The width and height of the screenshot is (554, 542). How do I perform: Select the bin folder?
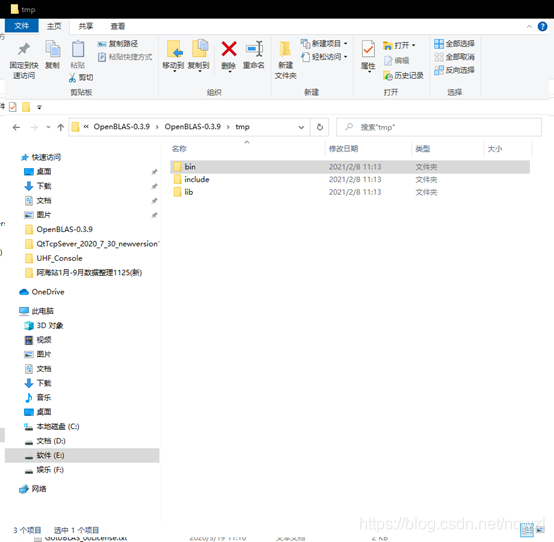350,167
